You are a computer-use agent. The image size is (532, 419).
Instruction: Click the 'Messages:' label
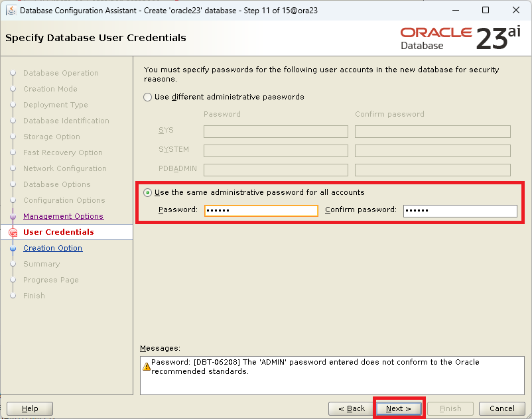[x=160, y=349]
